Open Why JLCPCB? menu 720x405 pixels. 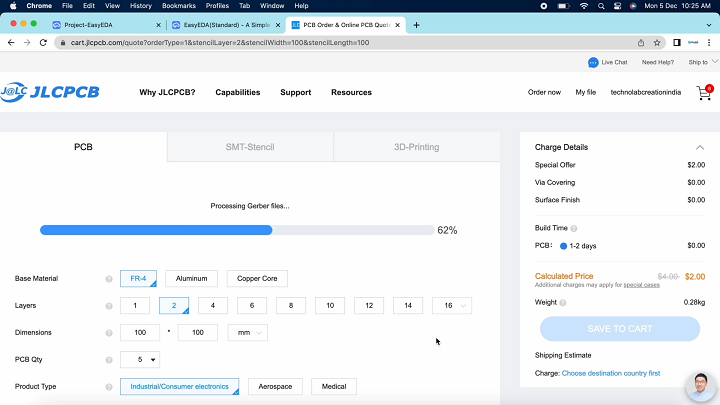click(167, 92)
